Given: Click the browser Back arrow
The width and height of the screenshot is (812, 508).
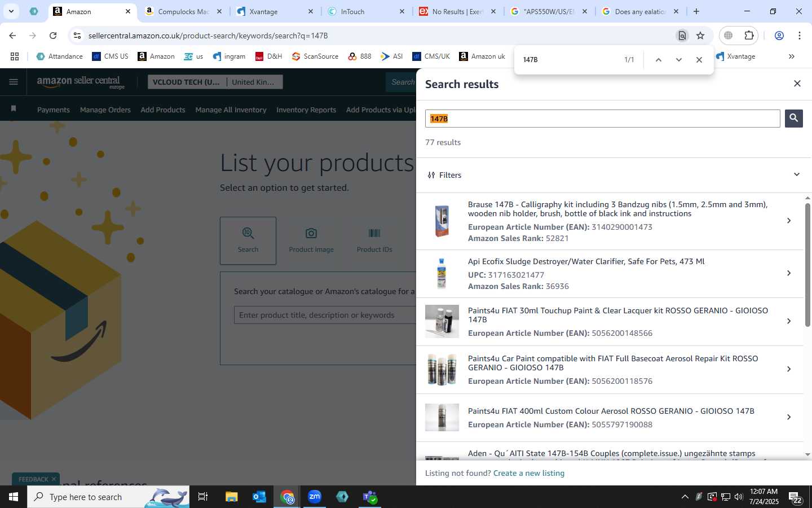Looking at the screenshot, I should pyautogui.click(x=12, y=36).
